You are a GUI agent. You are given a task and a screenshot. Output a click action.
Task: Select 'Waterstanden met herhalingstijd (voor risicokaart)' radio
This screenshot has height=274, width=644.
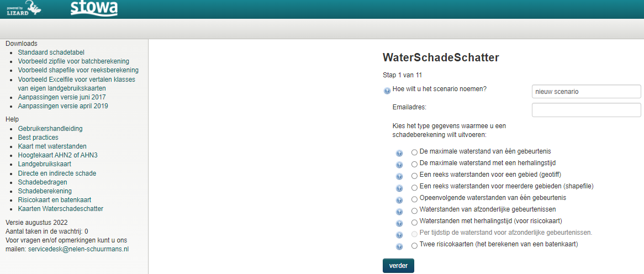tap(414, 223)
